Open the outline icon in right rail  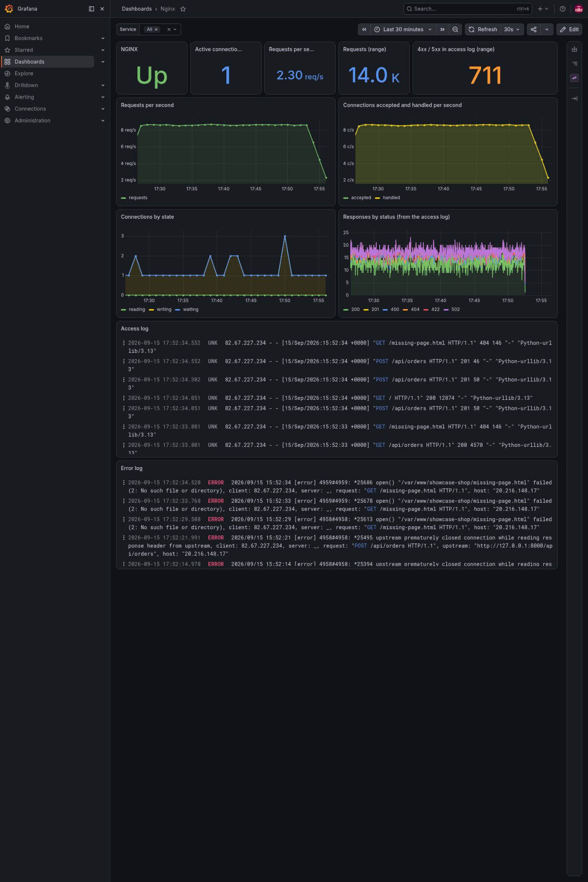pos(575,64)
